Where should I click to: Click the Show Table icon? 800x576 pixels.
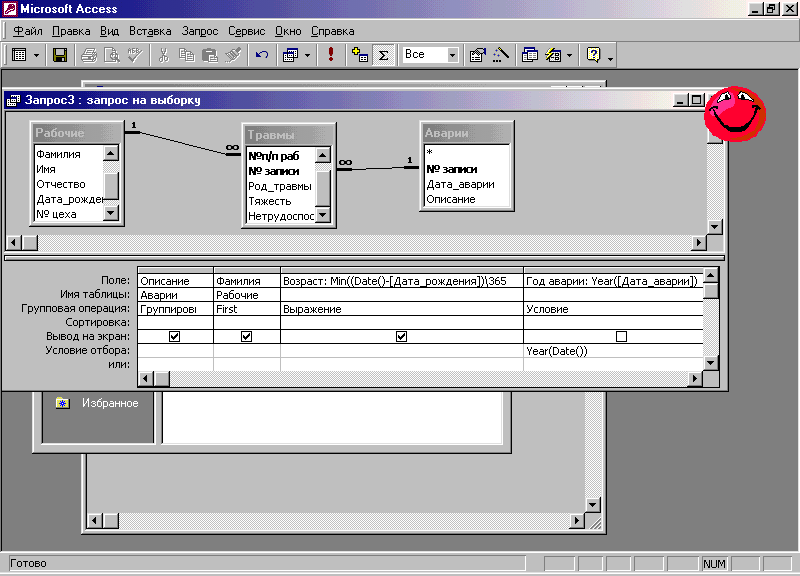click(360, 55)
